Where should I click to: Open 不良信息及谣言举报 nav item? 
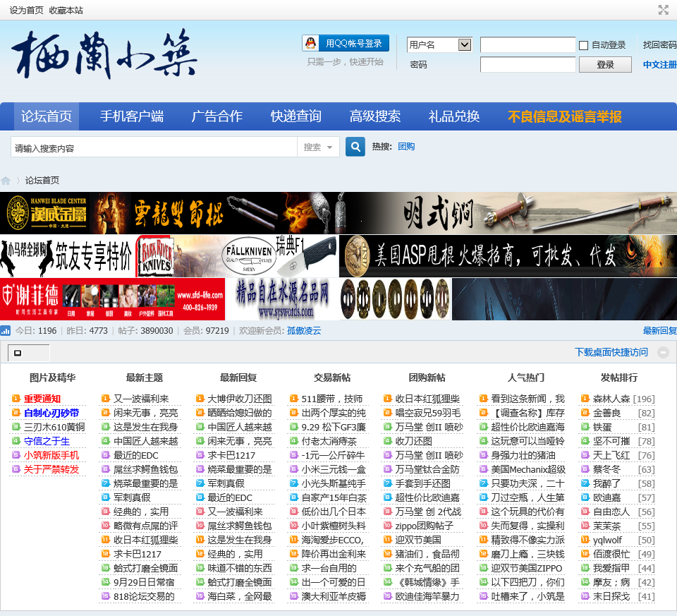(564, 116)
